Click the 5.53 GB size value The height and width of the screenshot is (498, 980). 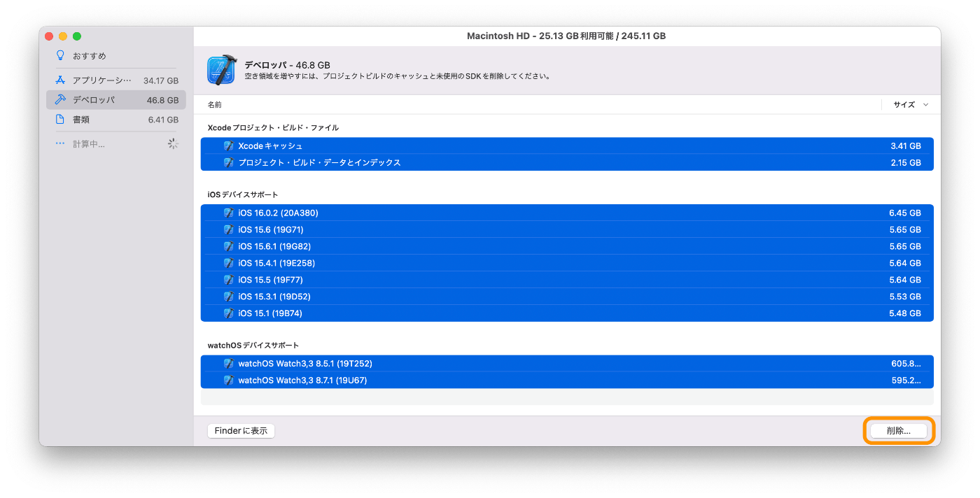point(905,297)
